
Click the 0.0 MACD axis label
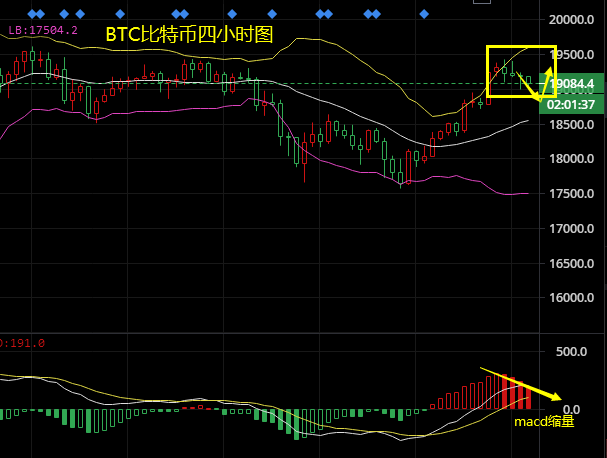point(571,409)
